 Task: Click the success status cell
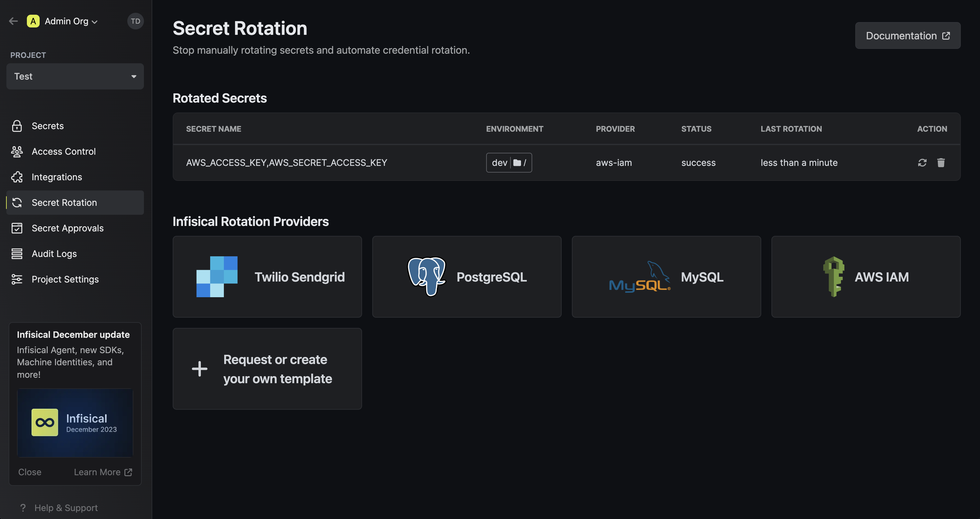(x=699, y=163)
